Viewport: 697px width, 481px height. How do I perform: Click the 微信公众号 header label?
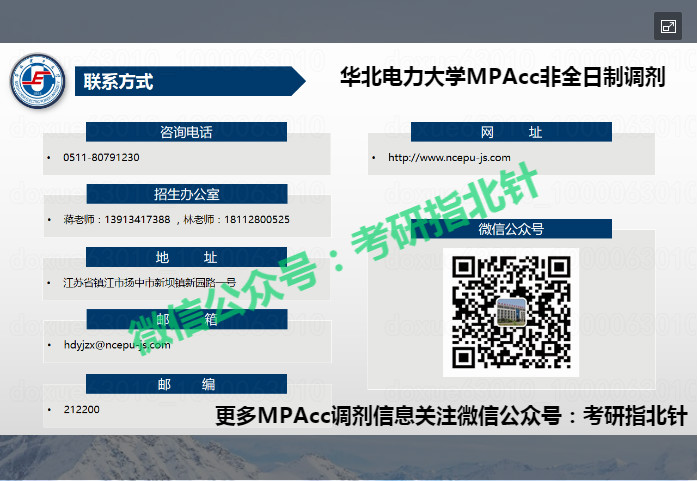pyautogui.click(x=511, y=229)
